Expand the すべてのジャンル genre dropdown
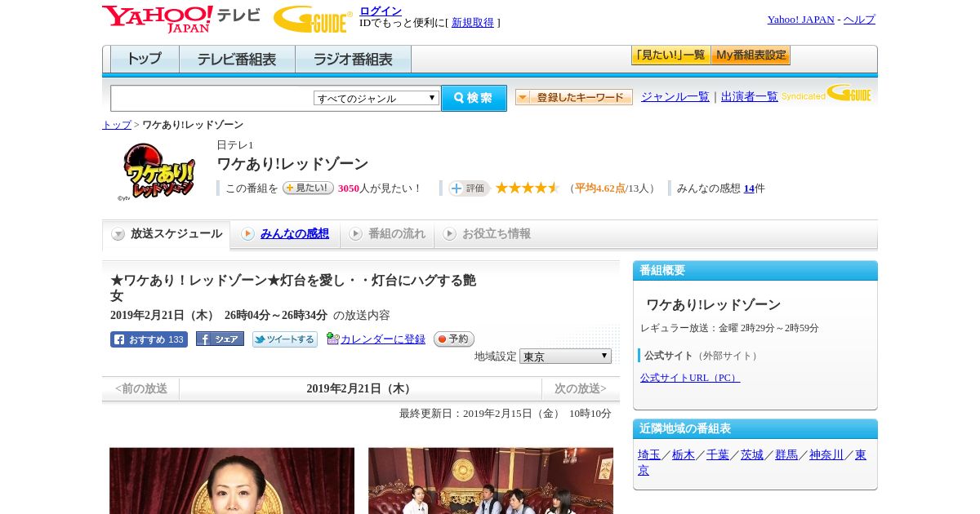The height and width of the screenshot is (514, 980). point(376,98)
